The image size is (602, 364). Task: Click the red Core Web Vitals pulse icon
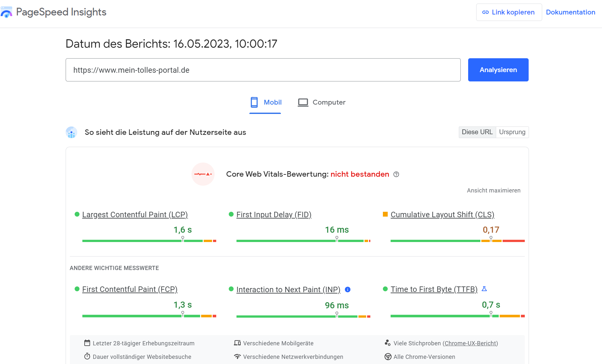pos(203,174)
